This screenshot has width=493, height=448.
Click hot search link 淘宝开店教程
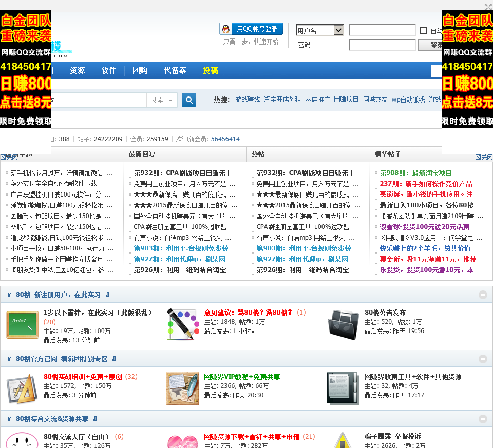[x=282, y=100]
